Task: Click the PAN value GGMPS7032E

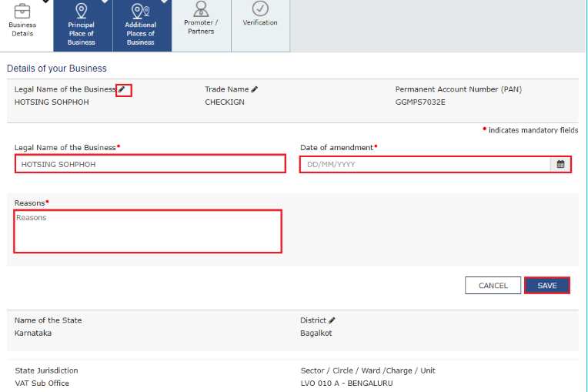Action: (420, 102)
